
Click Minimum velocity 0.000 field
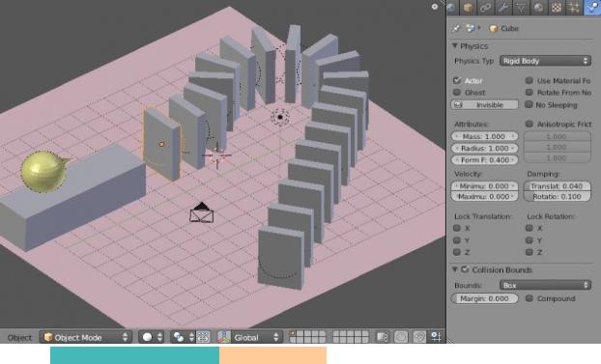[x=485, y=185]
